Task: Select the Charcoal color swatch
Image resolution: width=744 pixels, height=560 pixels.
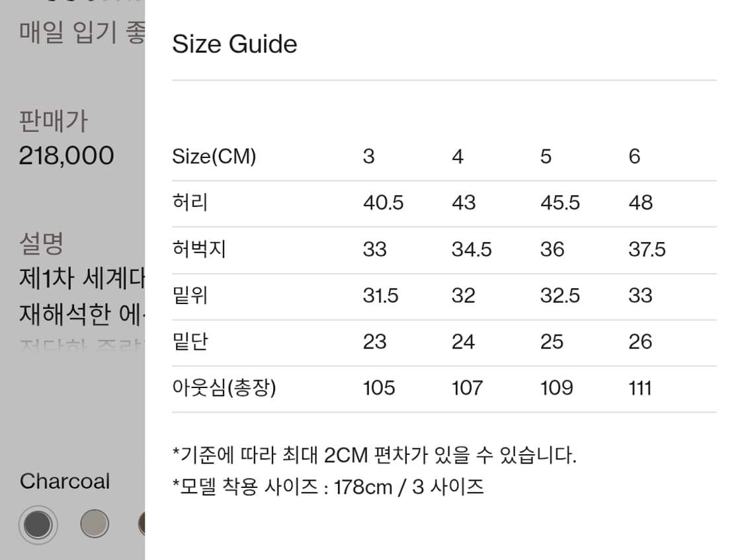Action: [x=38, y=524]
